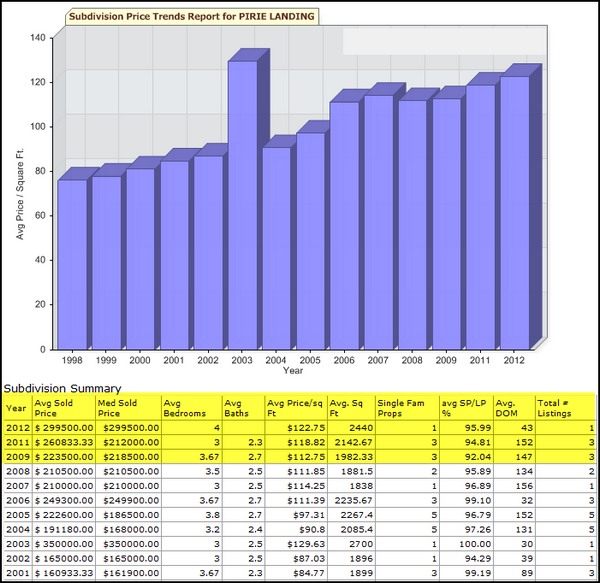This screenshot has width=600, height=583.
Task: Click price per sq ft $114.25
Action: [x=306, y=486]
